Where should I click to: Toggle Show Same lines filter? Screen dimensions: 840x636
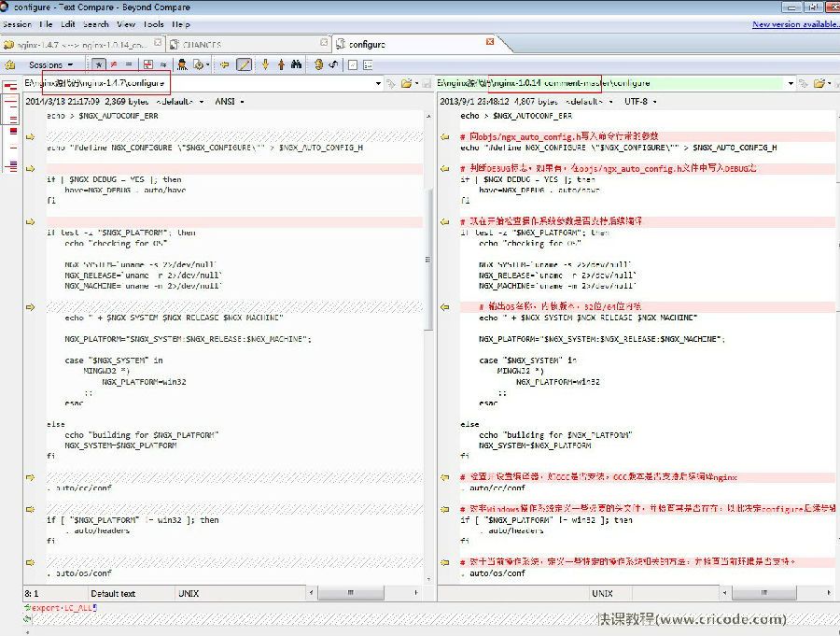pos(129,64)
